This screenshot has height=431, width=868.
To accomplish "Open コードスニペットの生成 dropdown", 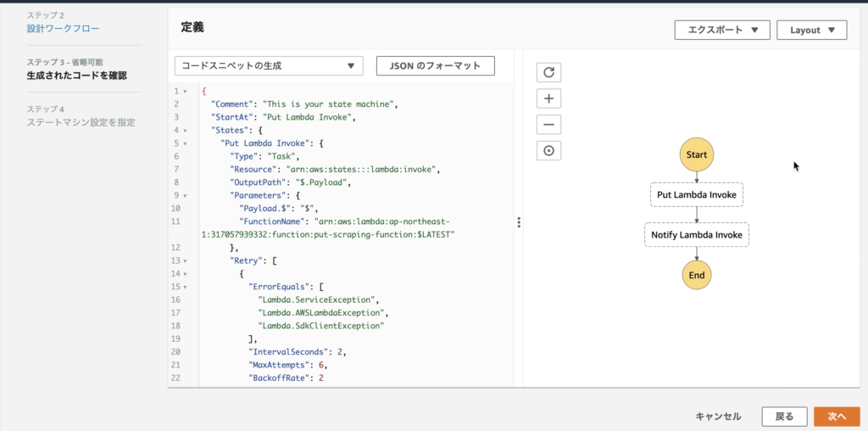I will [x=269, y=65].
